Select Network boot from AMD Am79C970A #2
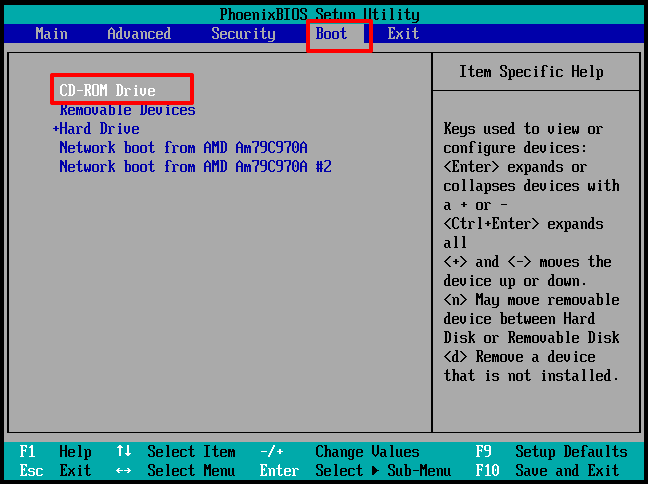 pyautogui.click(x=195, y=167)
